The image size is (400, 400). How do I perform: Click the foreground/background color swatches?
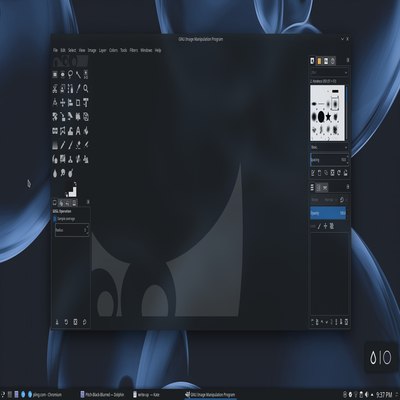tap(71, 191)
